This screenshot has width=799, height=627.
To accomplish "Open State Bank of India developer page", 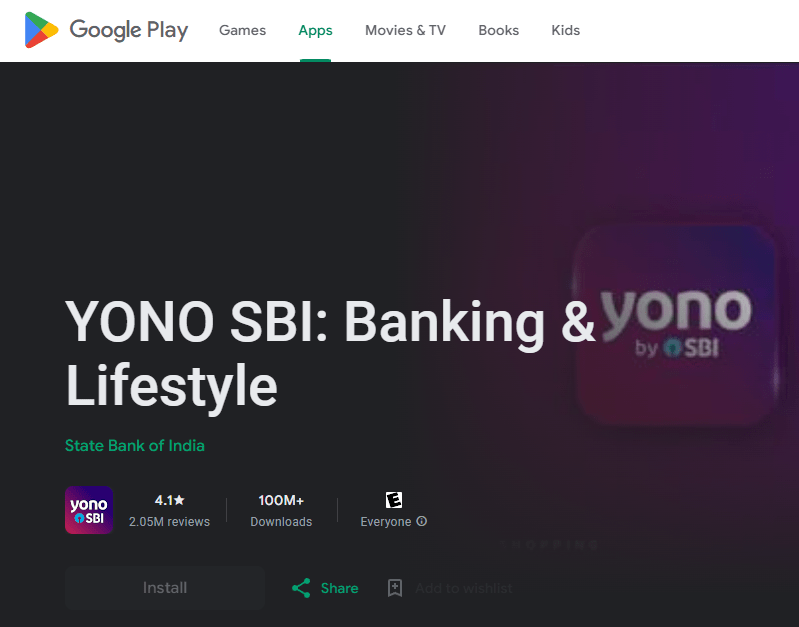I will 135,446.
